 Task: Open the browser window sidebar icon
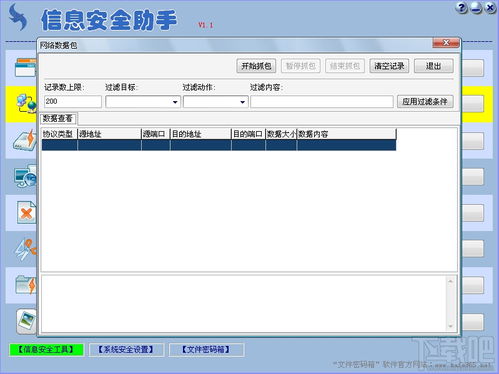click(x=26, y=67)
